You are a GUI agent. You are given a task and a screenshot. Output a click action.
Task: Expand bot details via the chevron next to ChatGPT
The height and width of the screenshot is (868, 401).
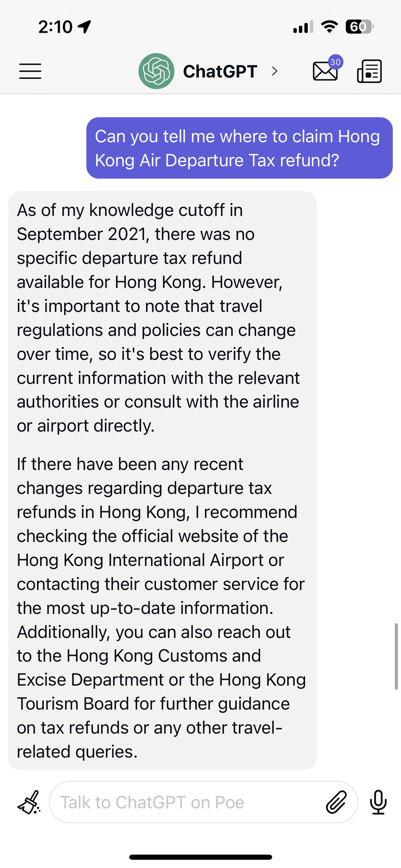coord(274,71)
